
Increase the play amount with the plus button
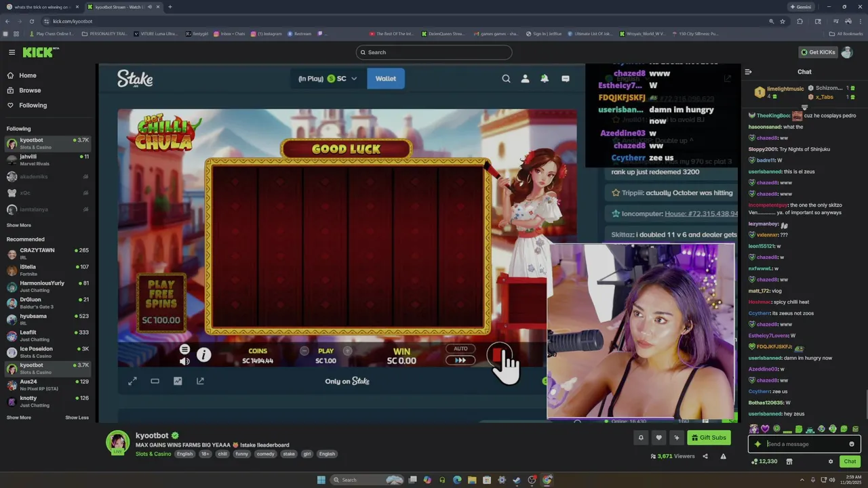point(347,351)
